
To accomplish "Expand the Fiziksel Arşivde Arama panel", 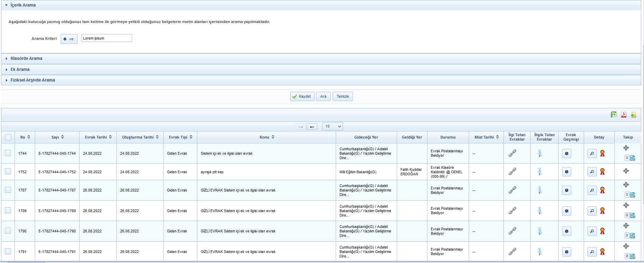I will (x=33, y=80).
